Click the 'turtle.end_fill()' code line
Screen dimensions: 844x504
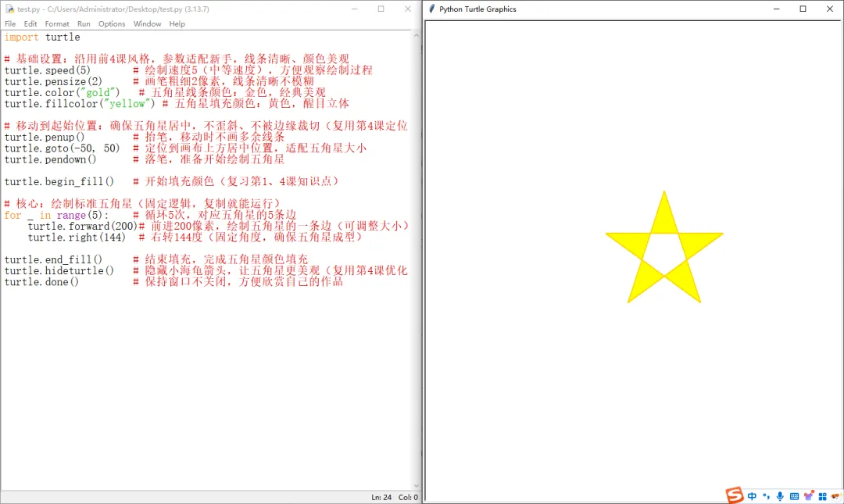point(53,259)
